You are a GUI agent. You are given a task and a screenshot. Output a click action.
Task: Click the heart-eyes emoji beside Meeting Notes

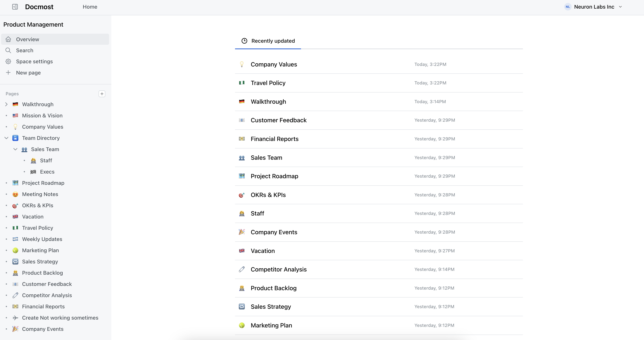[15, 194]
